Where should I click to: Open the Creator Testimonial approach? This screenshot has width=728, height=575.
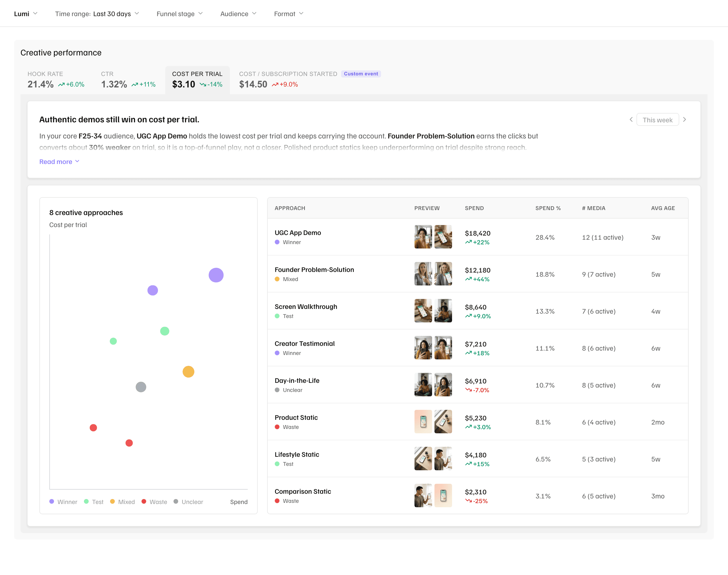click(478, 348)
